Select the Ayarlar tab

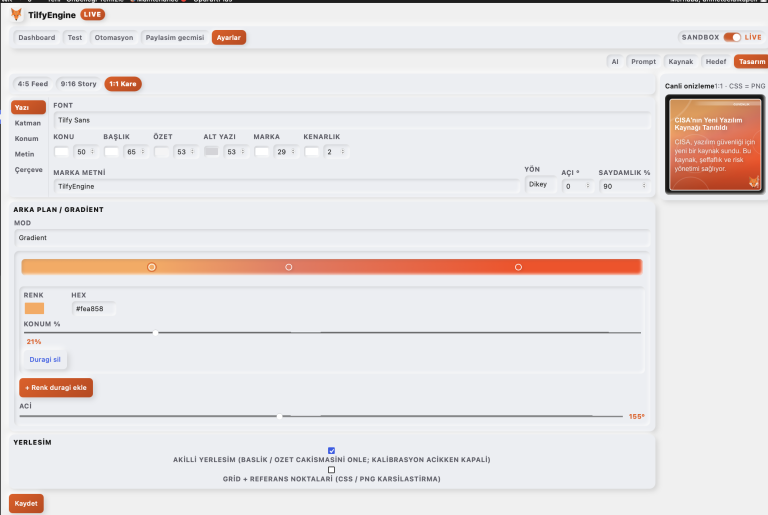pyautogui.click(x=229, y=37)
